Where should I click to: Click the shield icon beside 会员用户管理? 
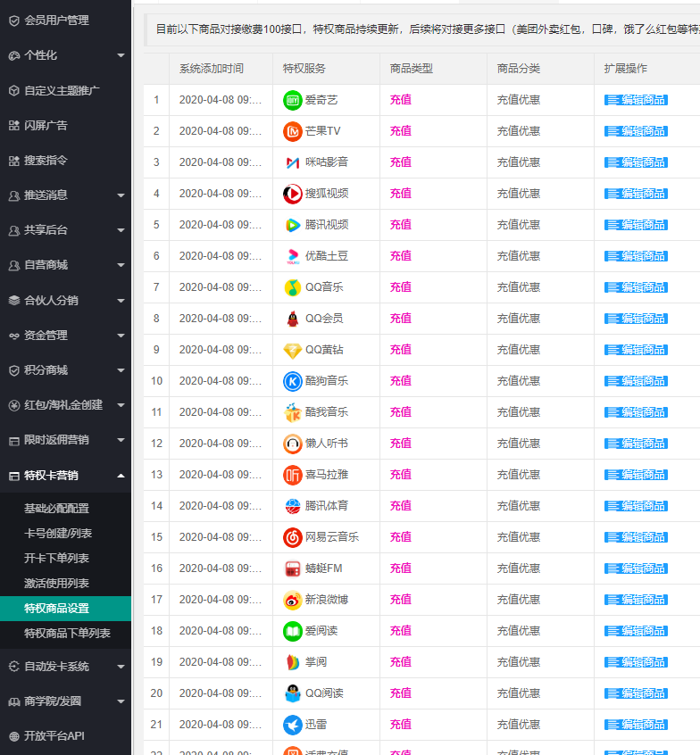click(x=14, y=21)
